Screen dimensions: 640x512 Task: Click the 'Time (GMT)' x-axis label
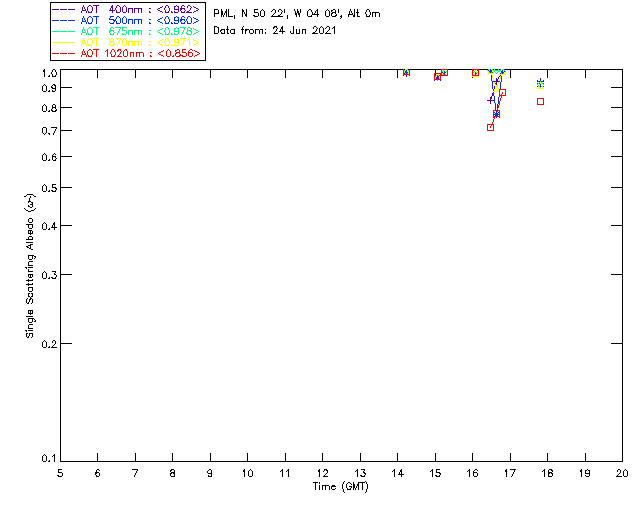[341, 487]
